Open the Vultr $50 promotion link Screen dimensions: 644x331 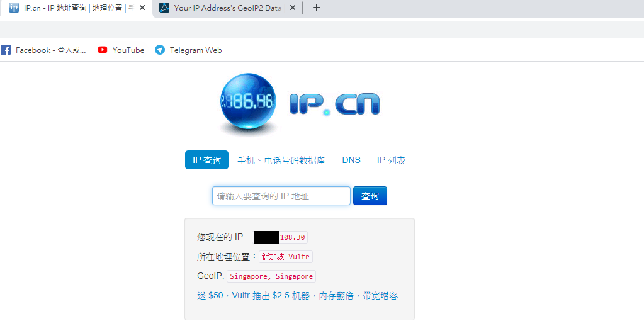(x=298, y=296)
